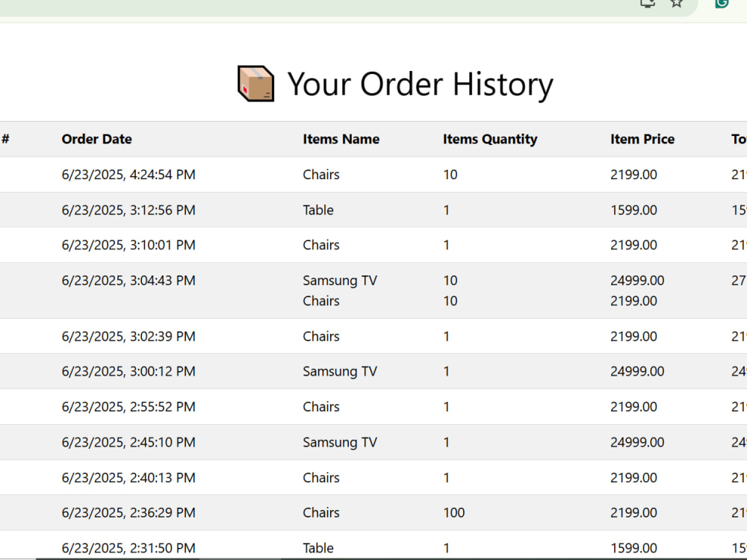The image size is (747, 560).
Task: Click the Items Name column header
Action: coord(341,139)
